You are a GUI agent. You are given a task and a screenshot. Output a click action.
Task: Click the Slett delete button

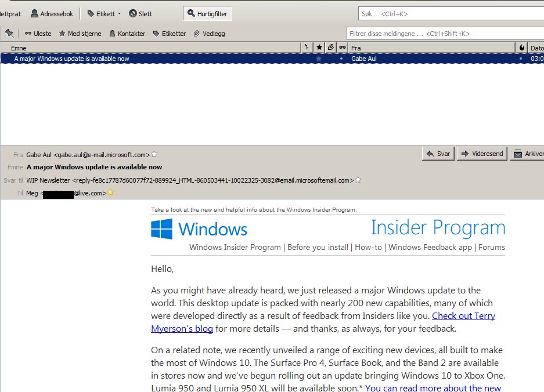pos(140,14)
